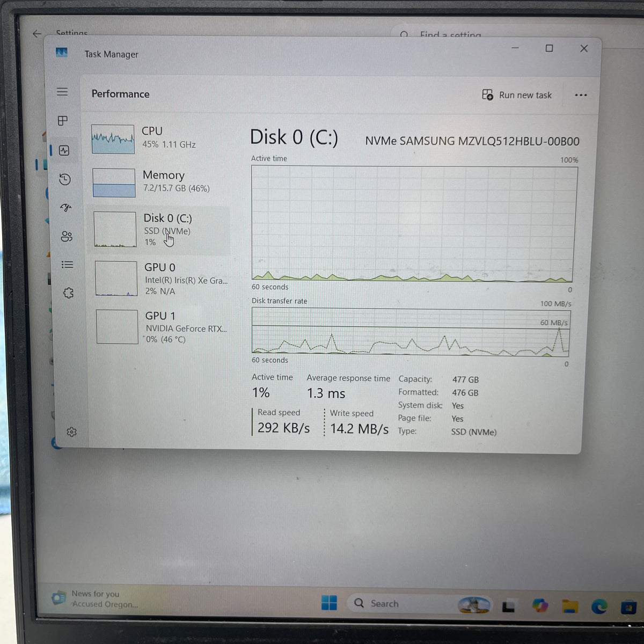The image size is (644, 644).
Task: Select the Performance page icon in the sidebar
Action: 64,150
